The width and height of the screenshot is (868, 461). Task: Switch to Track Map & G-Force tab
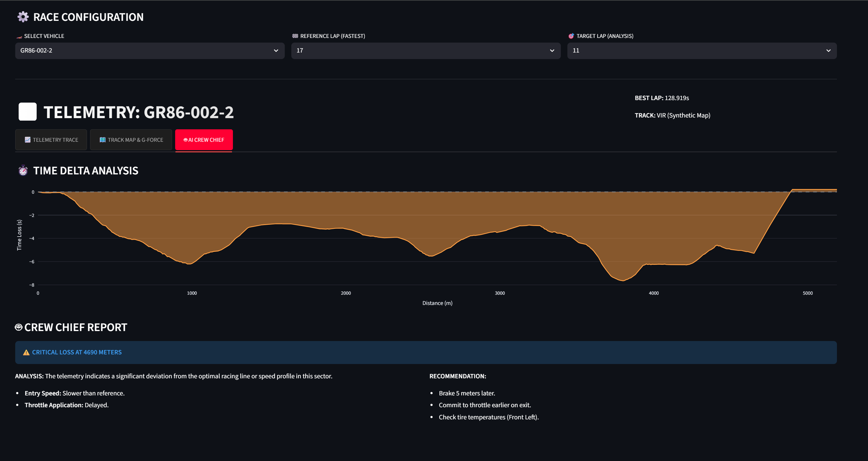(131, 140)
